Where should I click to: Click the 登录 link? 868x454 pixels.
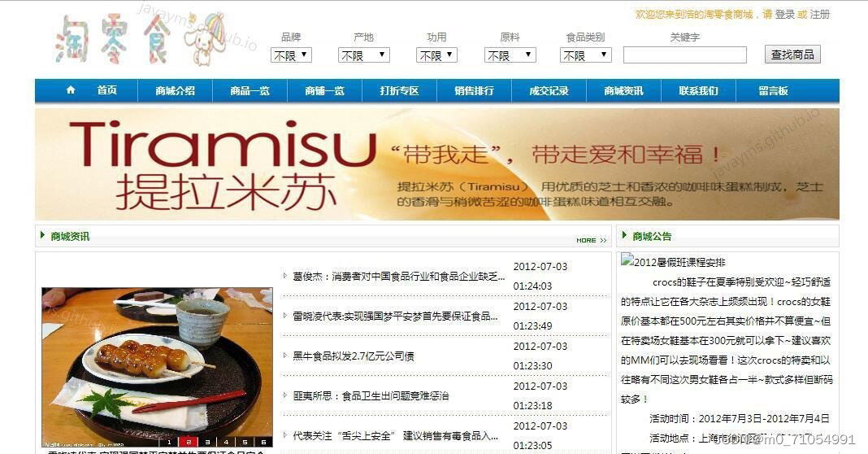(x=784, y=15)
